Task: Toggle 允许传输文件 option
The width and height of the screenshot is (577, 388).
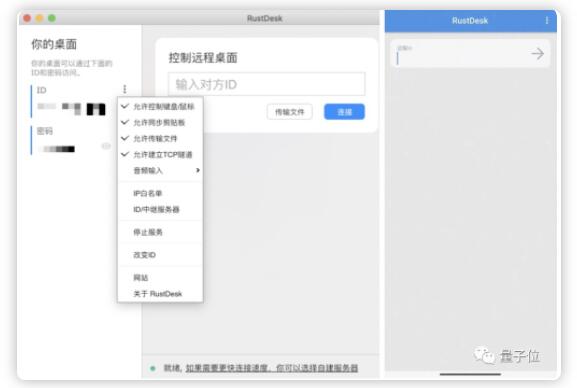Action: coord(160,138)
